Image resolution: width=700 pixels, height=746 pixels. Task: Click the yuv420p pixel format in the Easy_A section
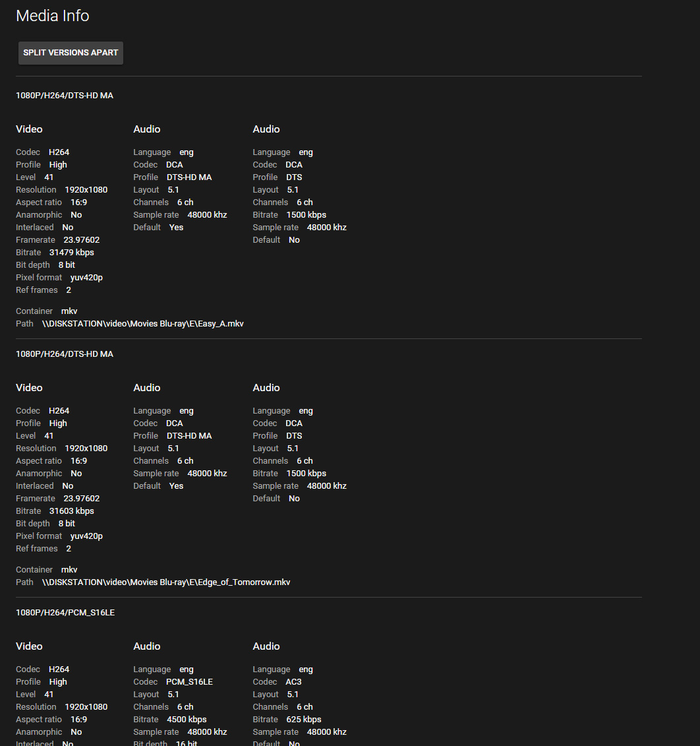86,278
